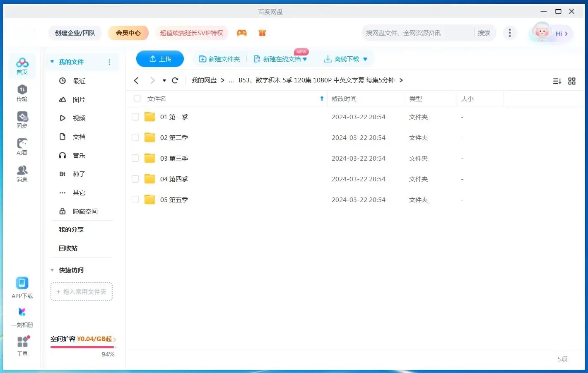This screenshot has width=588, height=373.
Task: Open 回收站 recycle bin item
Action: click(68, 248)
